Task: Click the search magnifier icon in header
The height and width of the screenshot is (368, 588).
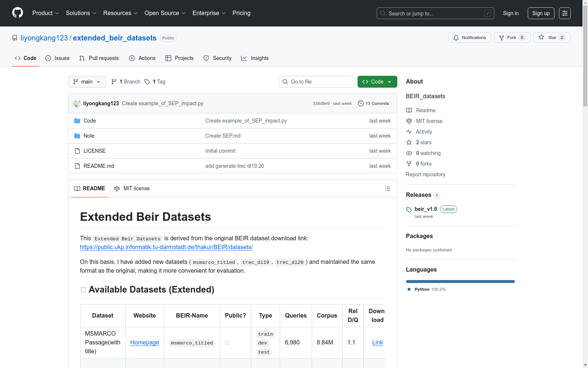Action: (383, 13)
